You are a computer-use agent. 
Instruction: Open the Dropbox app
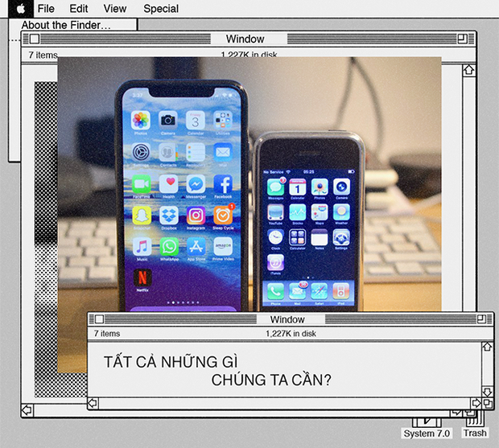[x=169, y=215]
